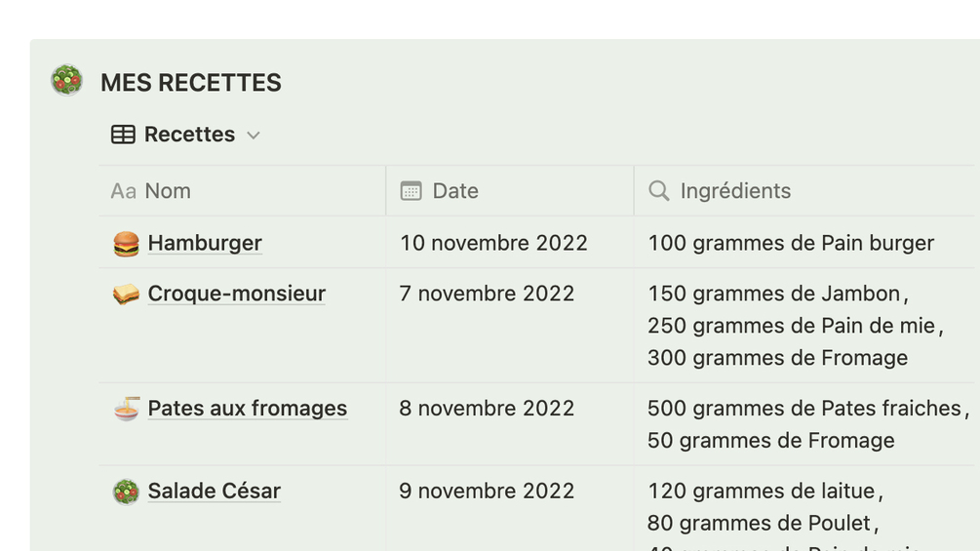Expand the Recettes view dropdown chevron
Viewport: 980px width, 551px height.
tap(254, 136)
